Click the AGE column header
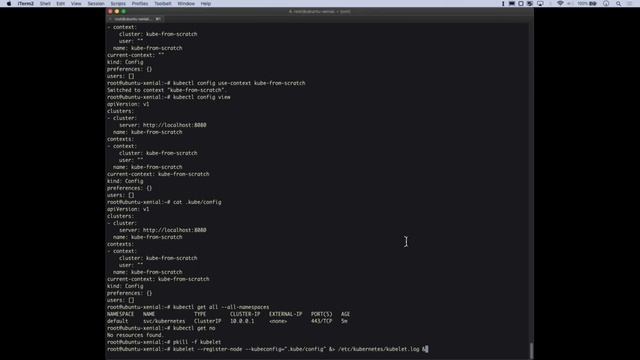This screenshot has width=640, height=360. point(345,314)
